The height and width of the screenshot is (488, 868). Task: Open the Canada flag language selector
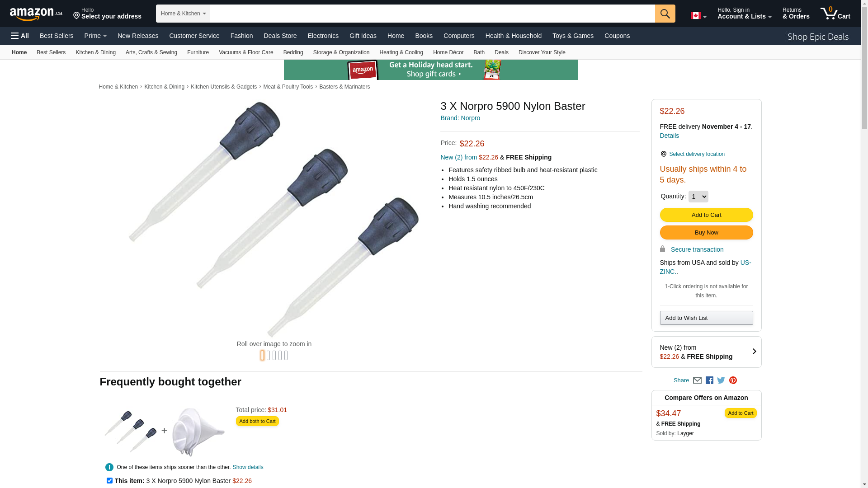[x=698, y=16]
